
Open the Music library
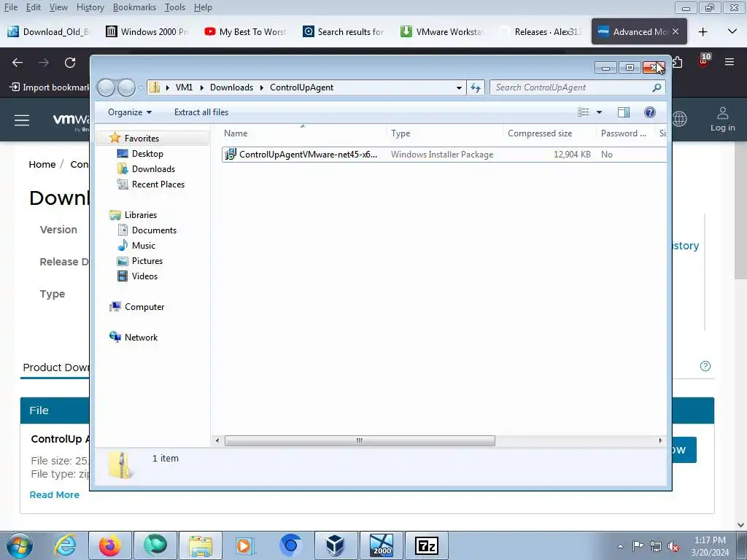click(x=144, y=246)
